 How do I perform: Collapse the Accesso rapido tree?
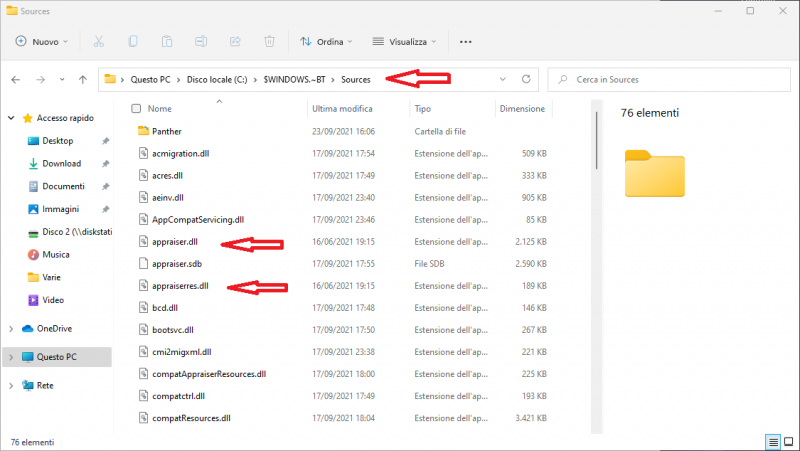[x=11, y=118]
